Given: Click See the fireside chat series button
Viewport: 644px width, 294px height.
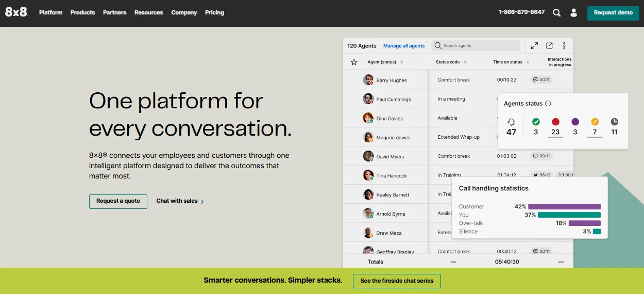Looking at the screenshot, I should 397,281.
